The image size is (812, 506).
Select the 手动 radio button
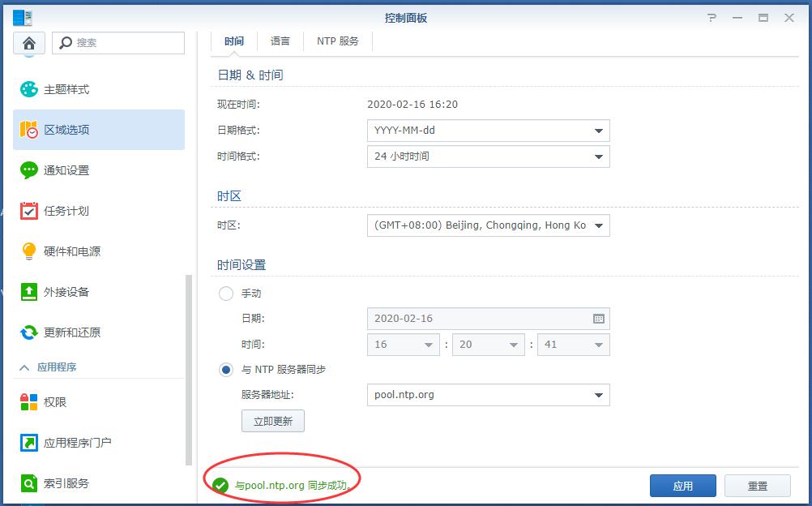pos(226,294)
